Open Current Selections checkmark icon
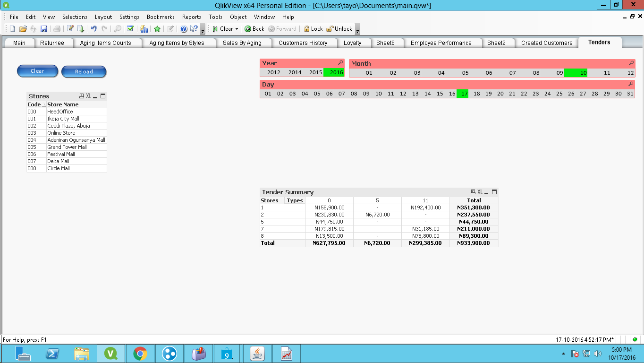 click(130, 29)
